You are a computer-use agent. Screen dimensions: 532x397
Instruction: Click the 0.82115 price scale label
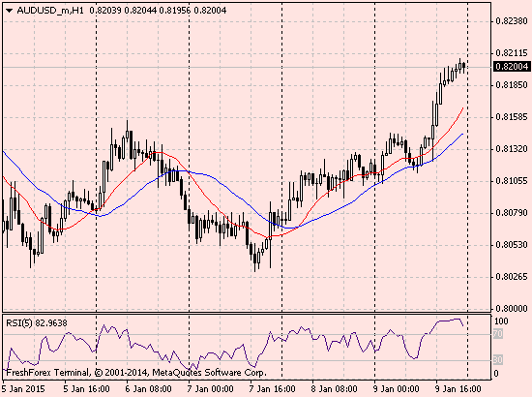click(512, 53)
